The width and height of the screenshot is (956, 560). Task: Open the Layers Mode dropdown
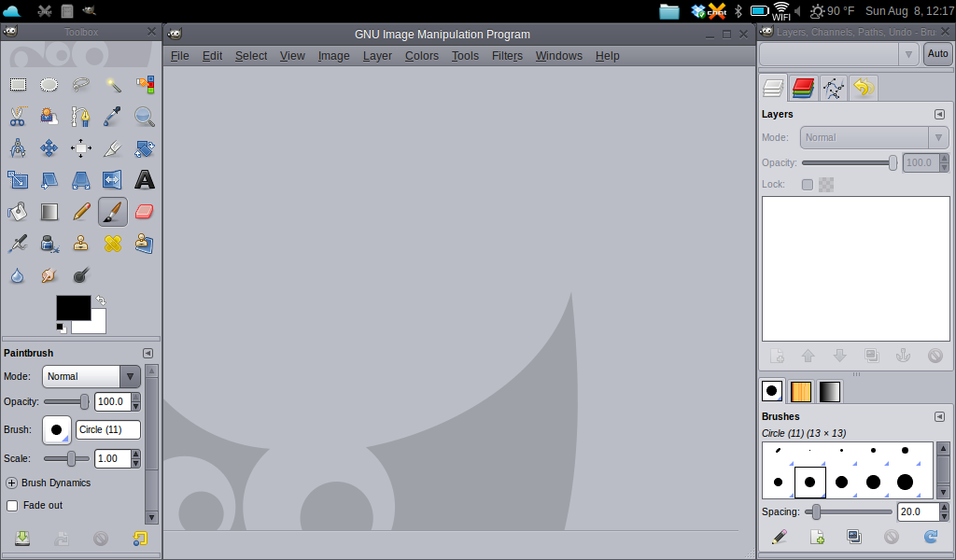(874, 138)
